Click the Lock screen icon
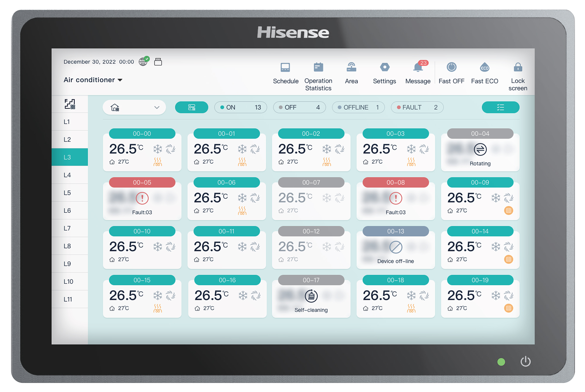Screen dimensions: 585x392 pyautogui.click(x=517, y=68)
